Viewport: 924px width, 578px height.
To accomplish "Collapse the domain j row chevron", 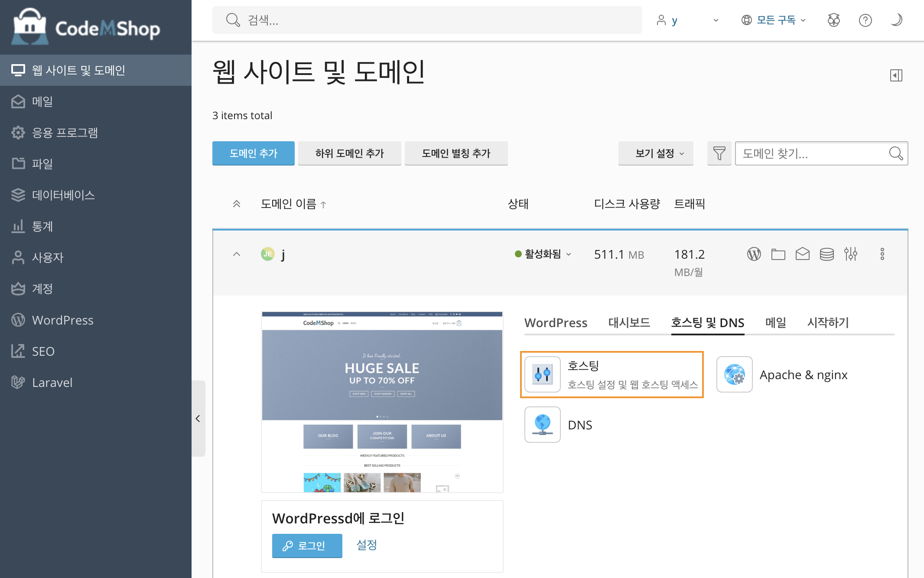I will coord(237,254).
